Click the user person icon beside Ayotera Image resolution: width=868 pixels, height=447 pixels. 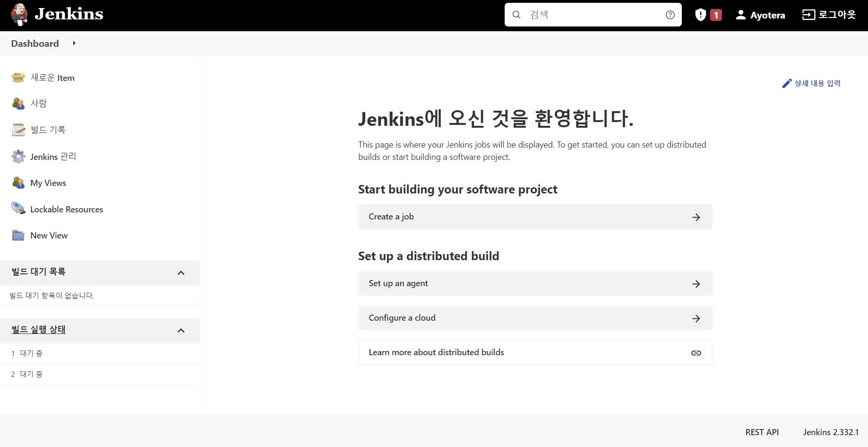tap(740, 15)
